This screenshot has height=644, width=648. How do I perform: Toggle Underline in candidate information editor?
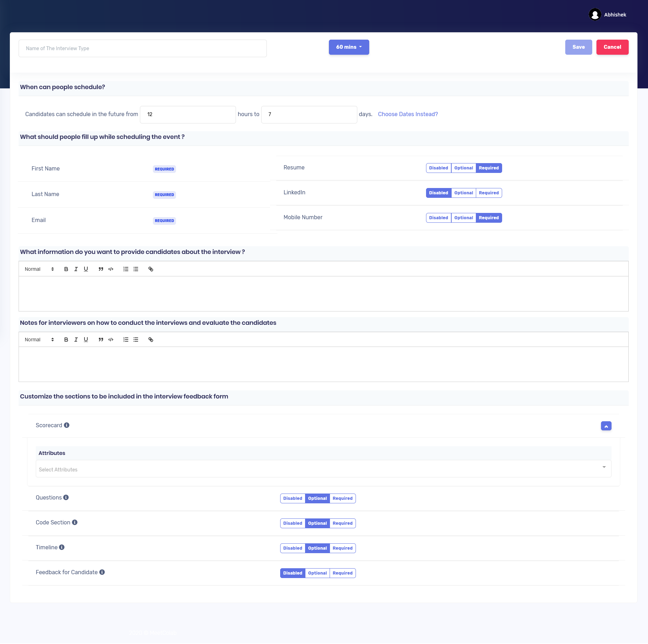click(86, 269)
